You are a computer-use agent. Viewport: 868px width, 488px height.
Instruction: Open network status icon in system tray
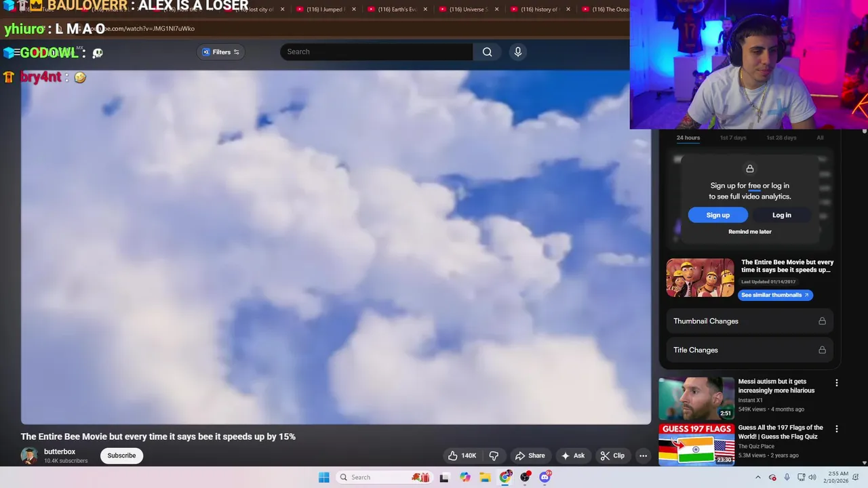pyautogui.click(x=800, y=477)
